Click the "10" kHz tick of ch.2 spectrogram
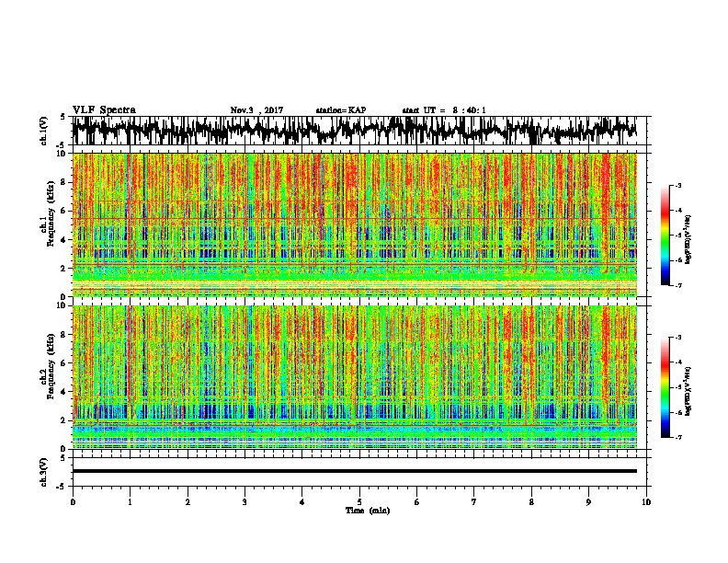 (x=63, y=305)
